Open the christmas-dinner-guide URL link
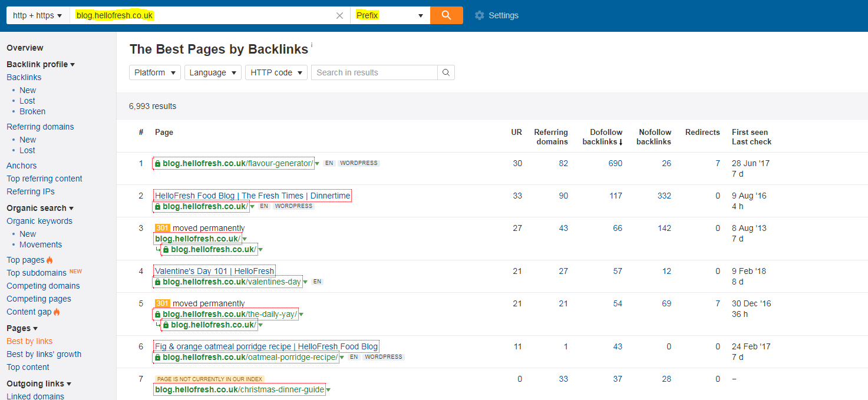The width and height of the screenshot is (868, 400). 240,389
